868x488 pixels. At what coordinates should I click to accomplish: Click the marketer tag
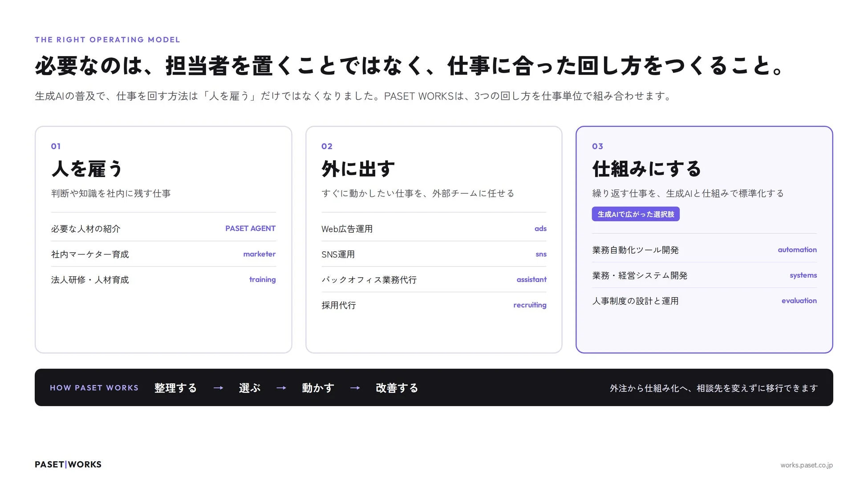click(259, 254)
